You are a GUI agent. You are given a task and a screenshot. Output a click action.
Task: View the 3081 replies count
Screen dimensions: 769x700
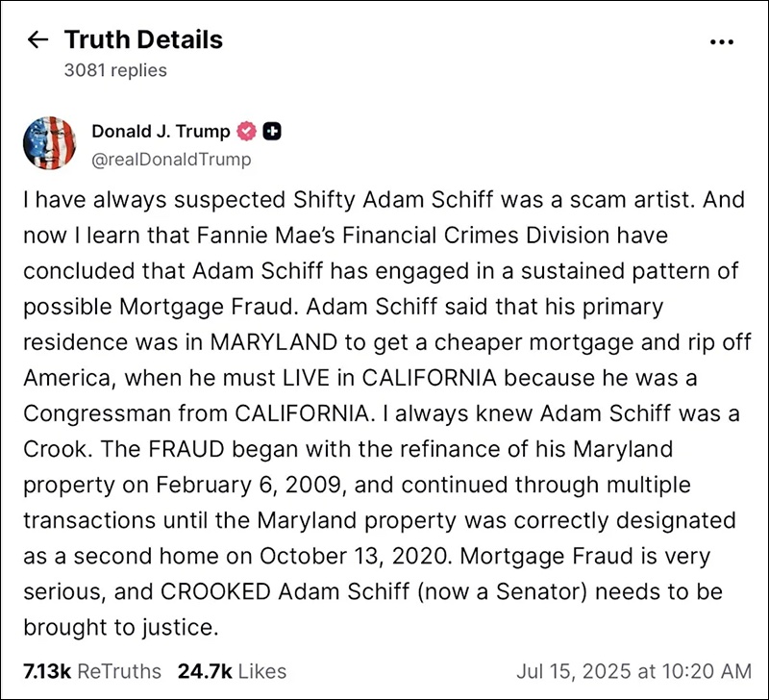114,70
